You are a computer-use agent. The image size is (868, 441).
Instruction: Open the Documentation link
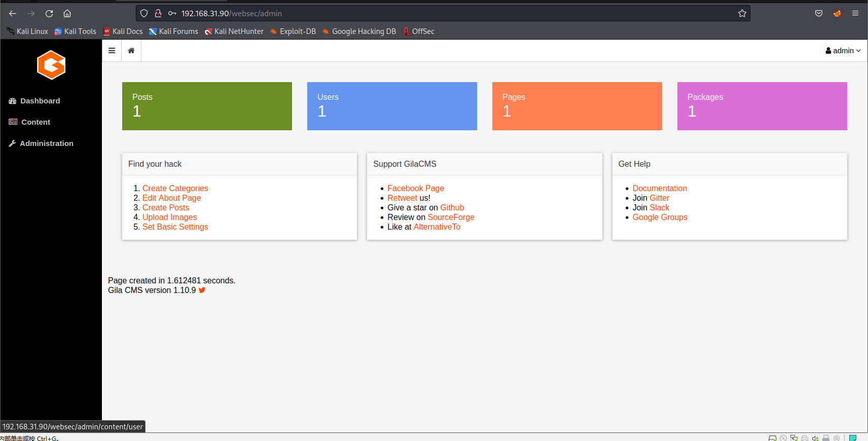point(660,189)
